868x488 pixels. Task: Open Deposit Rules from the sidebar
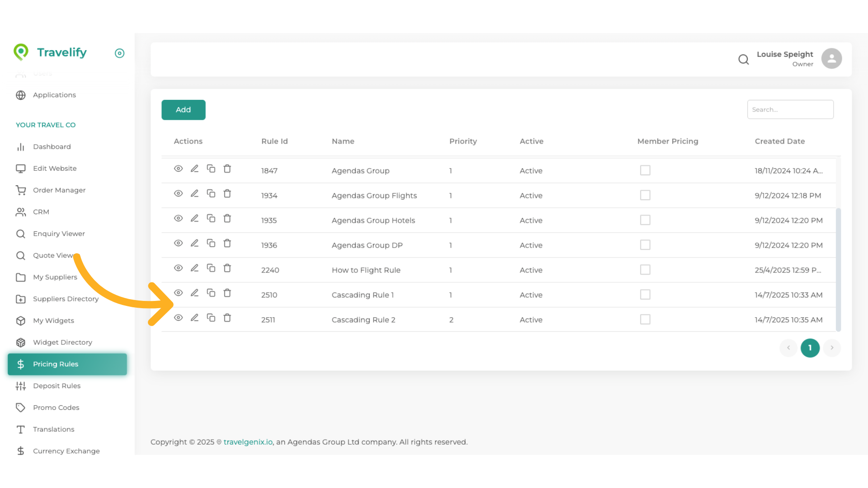57,386
